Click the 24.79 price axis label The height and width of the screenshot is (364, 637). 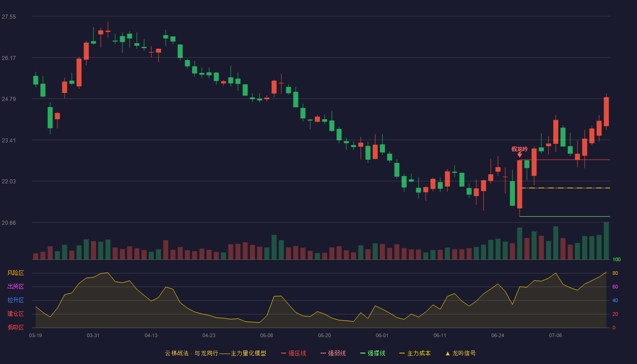9,99
